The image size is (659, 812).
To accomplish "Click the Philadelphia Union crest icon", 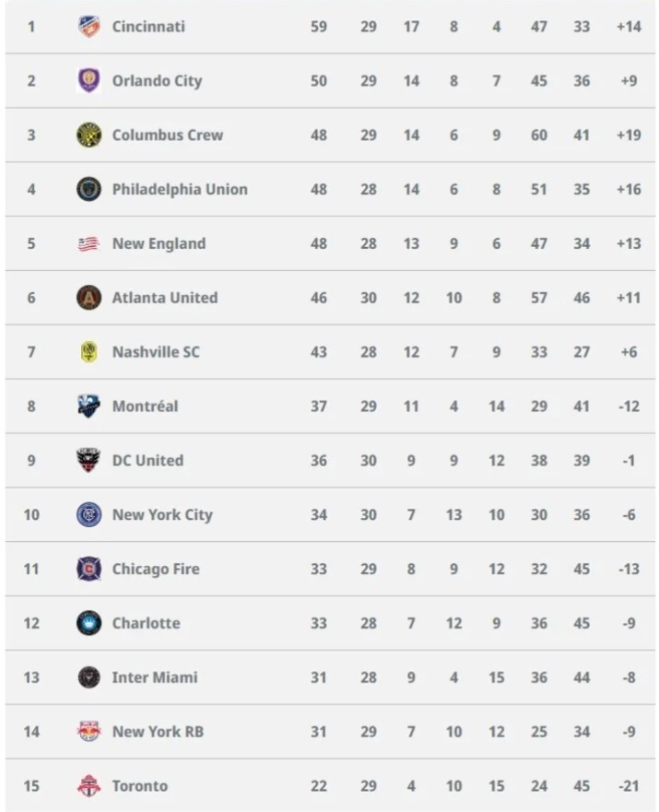I will (x=88, y=189).
